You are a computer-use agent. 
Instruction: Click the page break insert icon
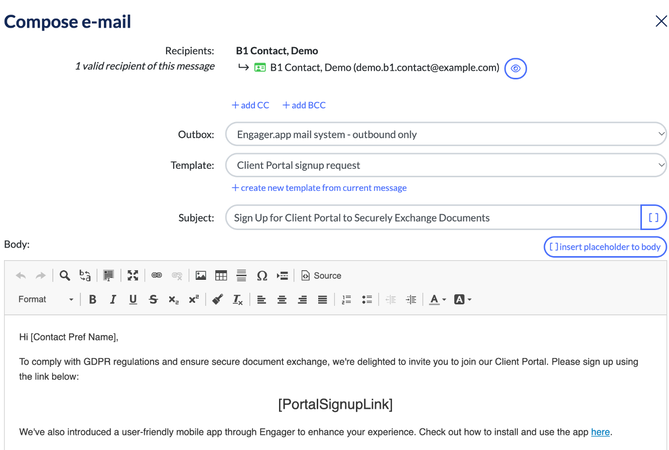click(282, 276)
